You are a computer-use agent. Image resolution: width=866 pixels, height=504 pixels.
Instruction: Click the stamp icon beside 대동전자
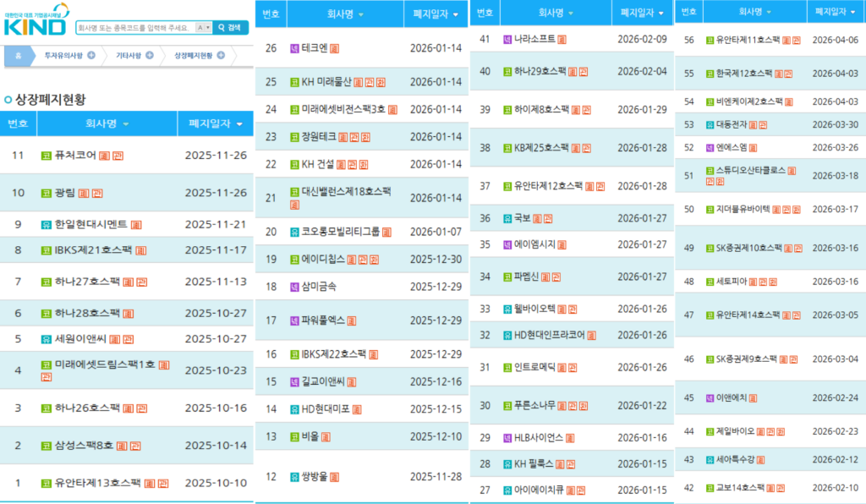point(754,124)
